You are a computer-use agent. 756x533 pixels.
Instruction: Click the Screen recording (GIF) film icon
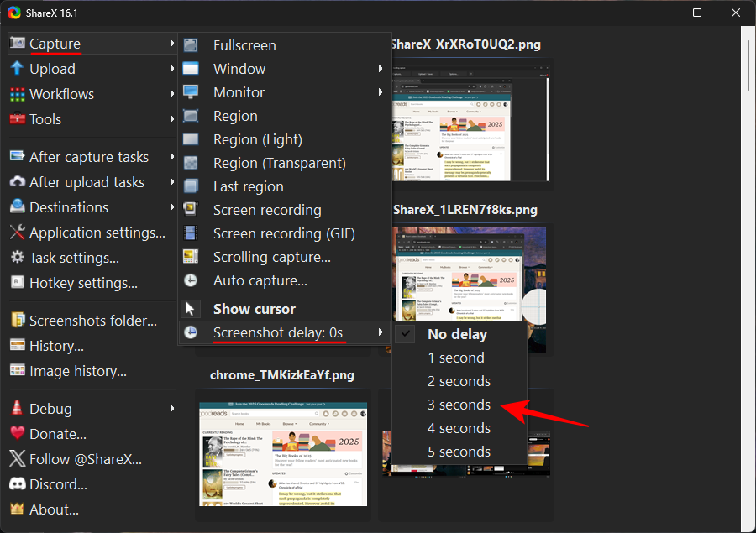[192, 233]
